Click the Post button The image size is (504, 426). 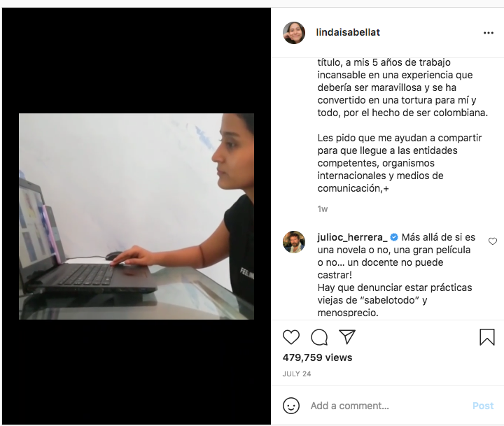(x=483, y=406)
